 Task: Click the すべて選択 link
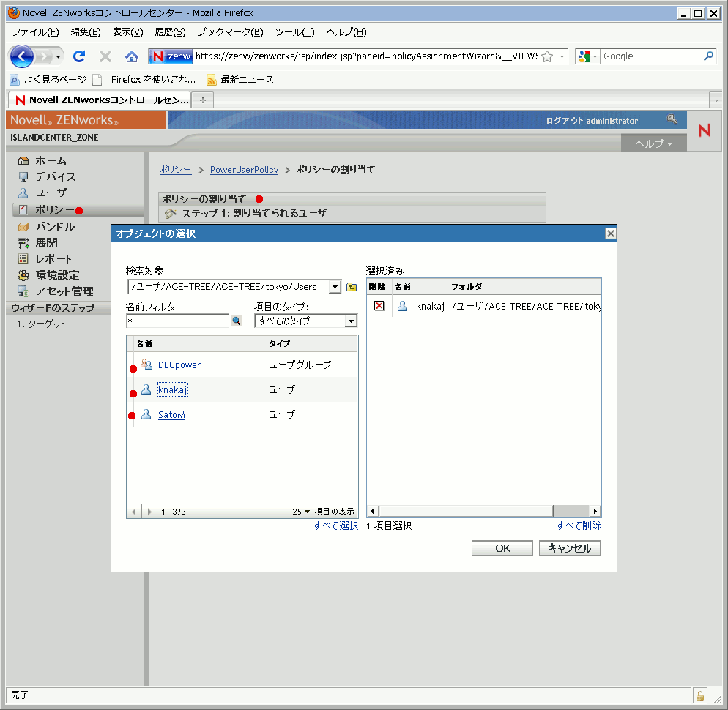(x=335, y=526)
